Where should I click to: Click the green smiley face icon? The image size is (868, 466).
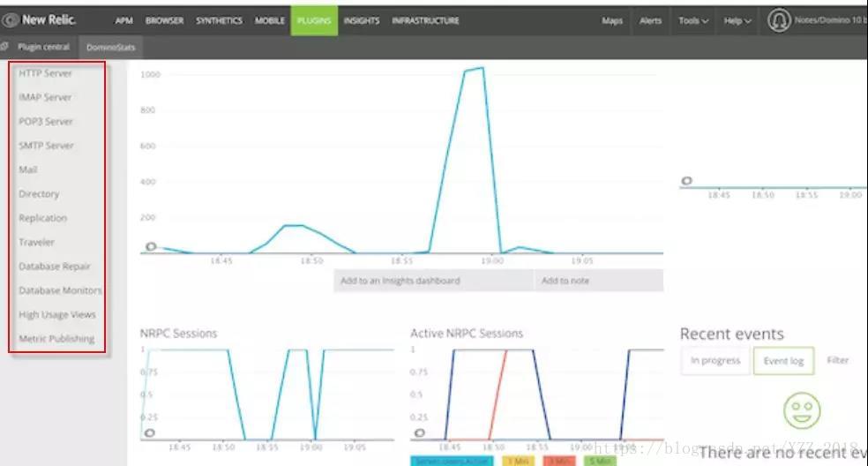802,410
